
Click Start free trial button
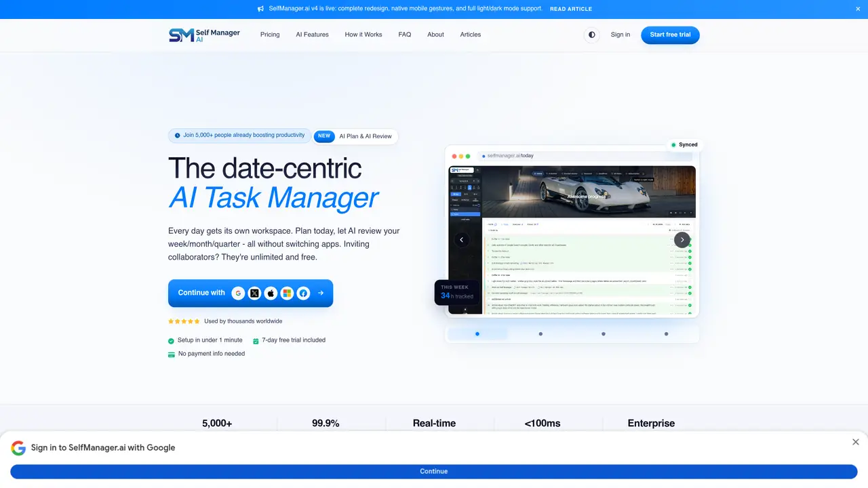coord(670,35)
